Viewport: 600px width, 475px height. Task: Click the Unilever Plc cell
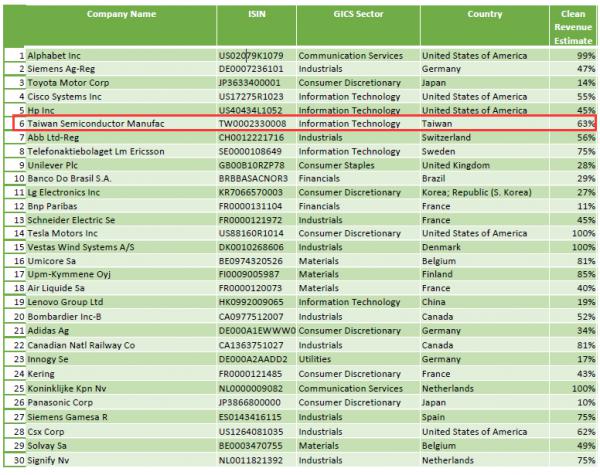[x=121, y=165]
